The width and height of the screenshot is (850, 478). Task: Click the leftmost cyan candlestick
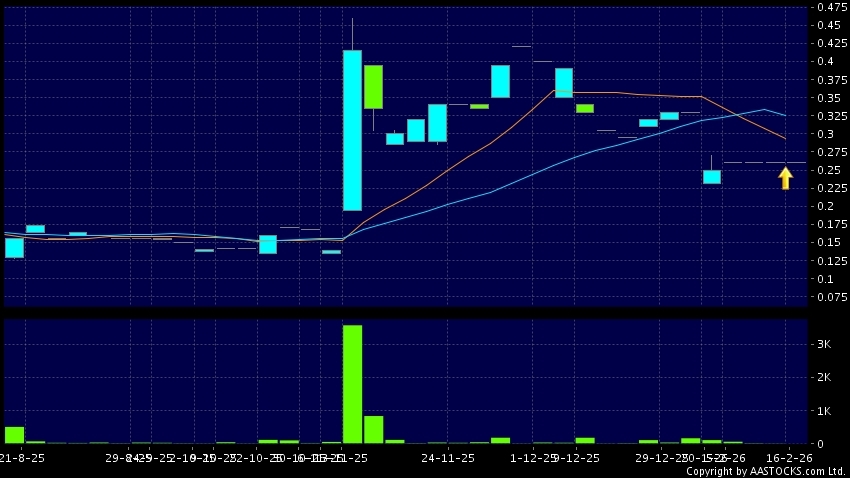(14, 247)
